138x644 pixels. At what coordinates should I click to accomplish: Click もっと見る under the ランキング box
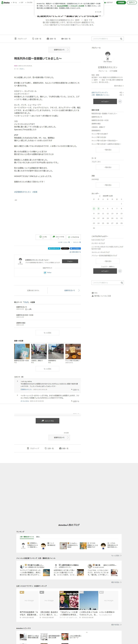(x=117, y=555)
